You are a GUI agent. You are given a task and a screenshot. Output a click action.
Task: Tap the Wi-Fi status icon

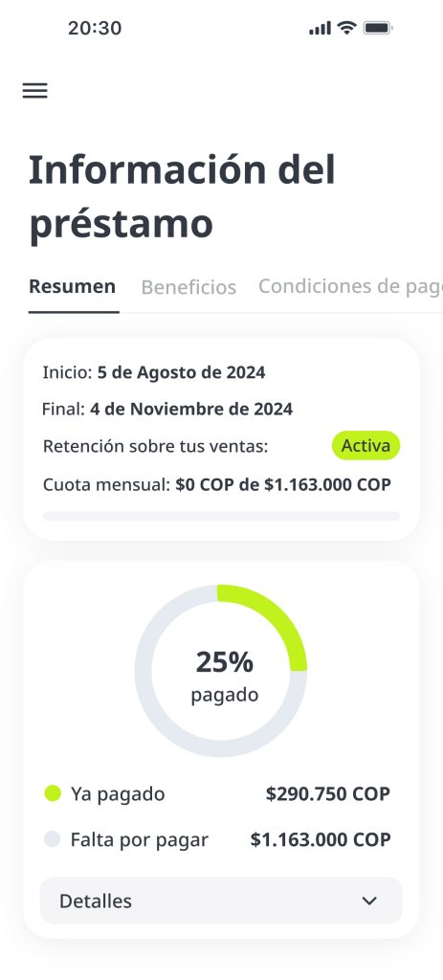coord(346,28)
